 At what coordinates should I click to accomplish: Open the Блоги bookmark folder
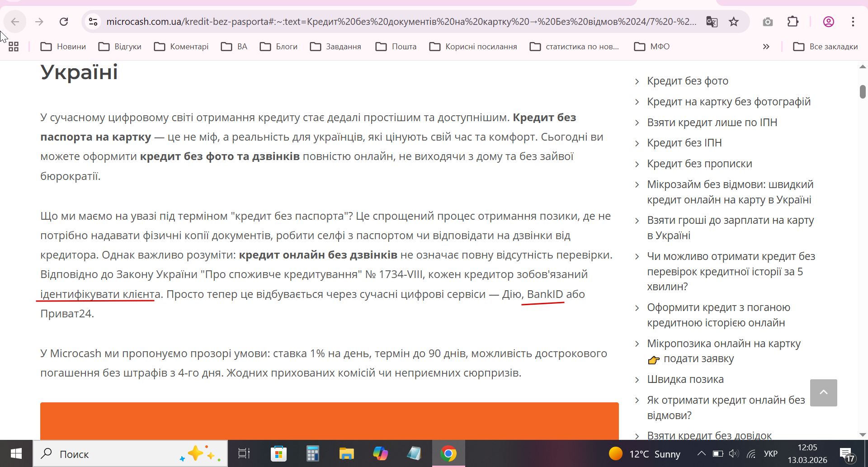coord(279,47)
